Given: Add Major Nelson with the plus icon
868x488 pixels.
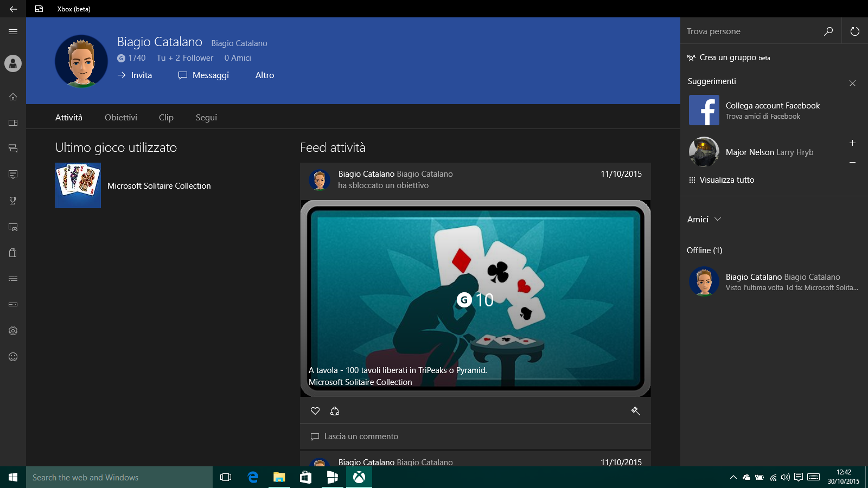Looking at the screenshot, I should [x=852, y=143].
